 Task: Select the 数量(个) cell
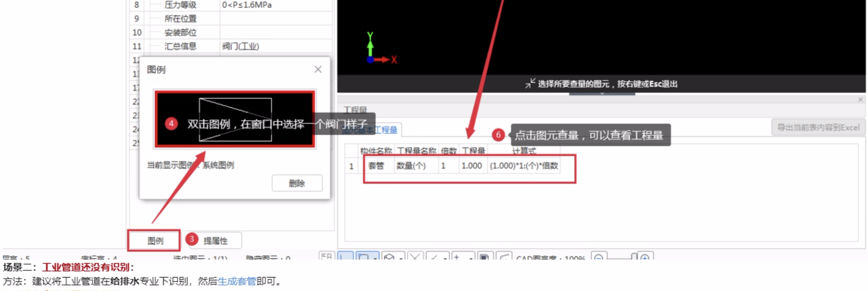click(416, 166)
